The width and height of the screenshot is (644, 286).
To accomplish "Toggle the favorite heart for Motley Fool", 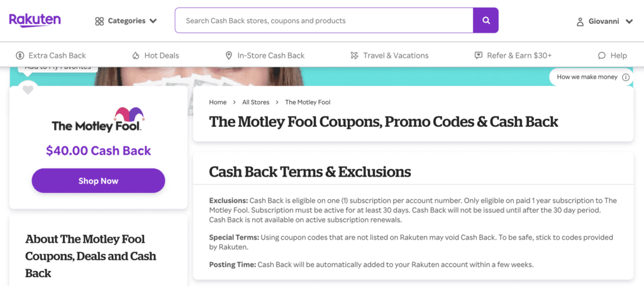I will click(28, 90).
